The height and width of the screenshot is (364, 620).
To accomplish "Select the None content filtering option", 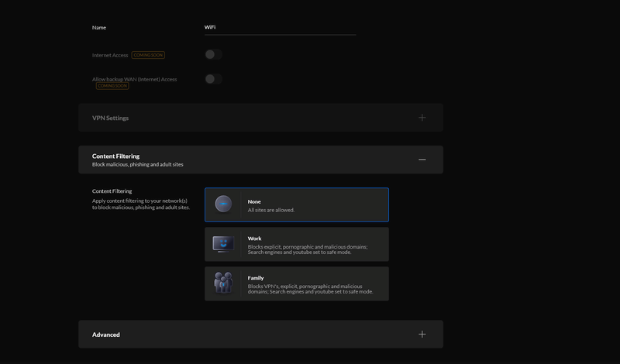I will pos(297,204).
